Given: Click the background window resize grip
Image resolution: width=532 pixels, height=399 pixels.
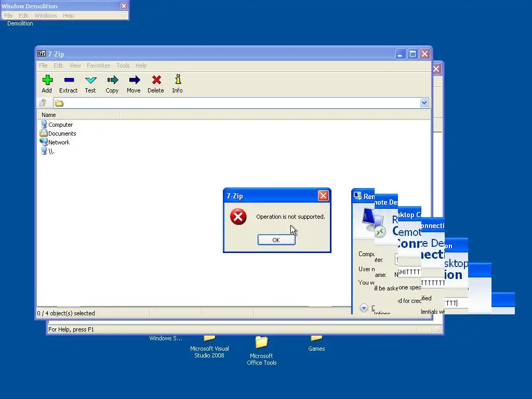Looking at the screenshot, I should [438, 330].
